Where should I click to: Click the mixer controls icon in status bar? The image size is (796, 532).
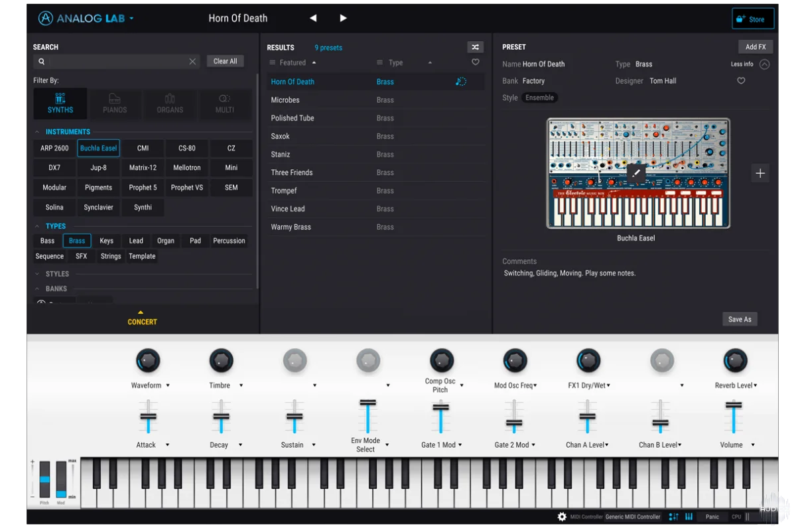pos(673,517)
